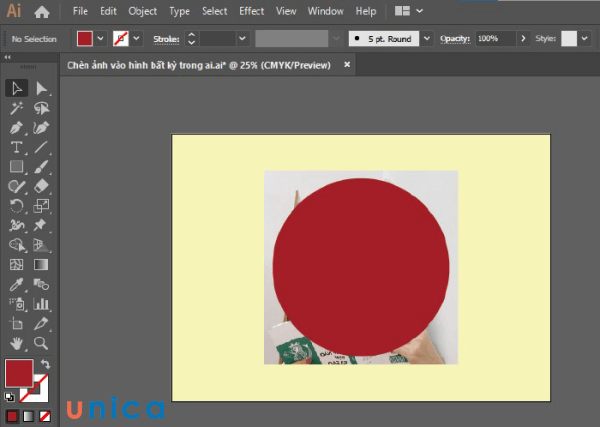The image size is (600, 427).
Task: Activate the Type tool
Action: pyautogui.click(x=17, y=147)
